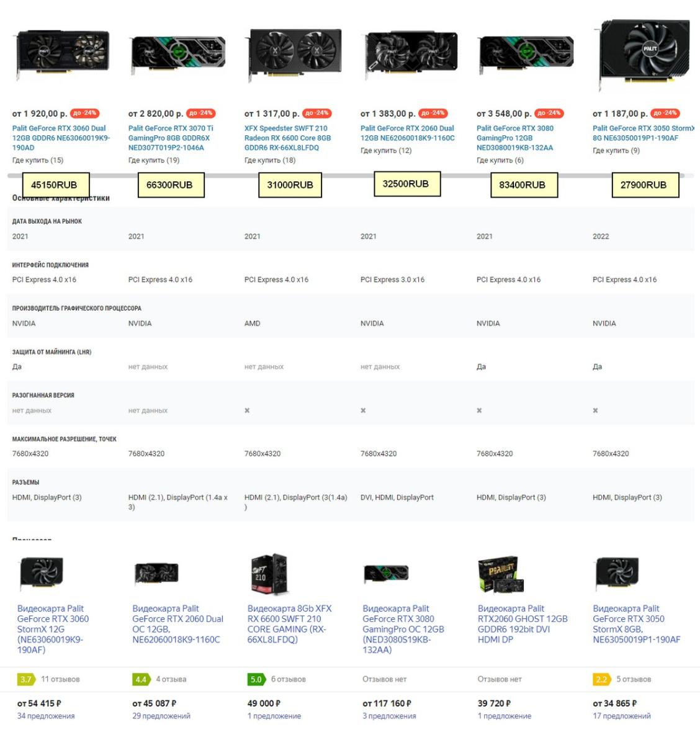Viewport: 700px width, 745px height.
Task: Click the top RTX 3080 GamingPro card image
Action: coord(526,53)
